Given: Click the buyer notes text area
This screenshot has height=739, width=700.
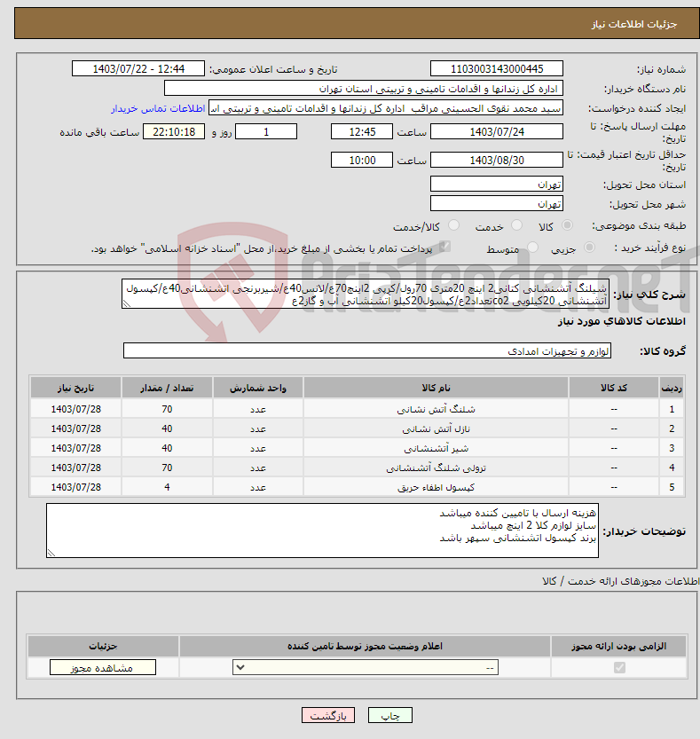Looking at the screenshot, I should pos(322,531).
